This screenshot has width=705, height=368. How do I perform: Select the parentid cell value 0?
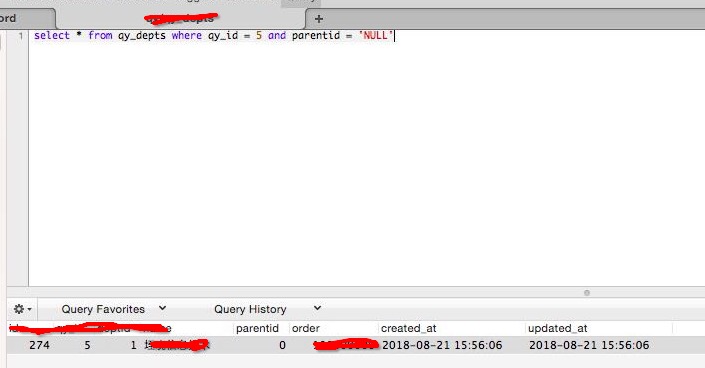pyautogui.click(x=282, y=345)
